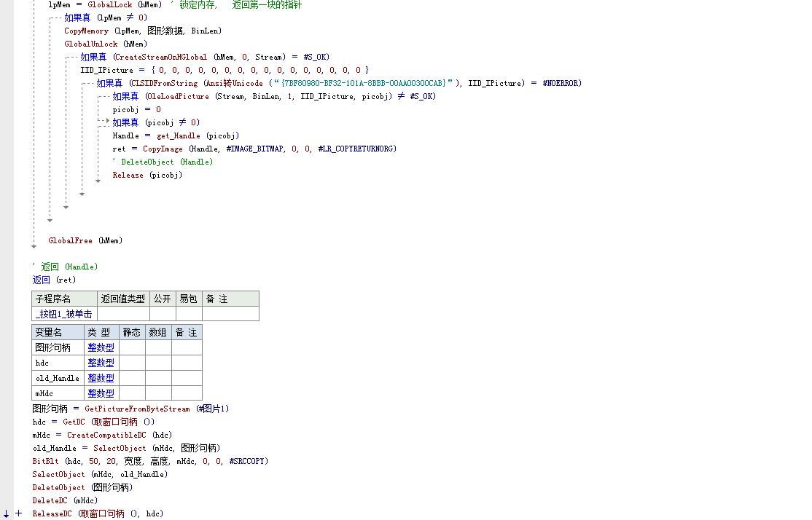
Task: Click the CreateCompatibleDC (hdc) call
Action: (120, 435)
